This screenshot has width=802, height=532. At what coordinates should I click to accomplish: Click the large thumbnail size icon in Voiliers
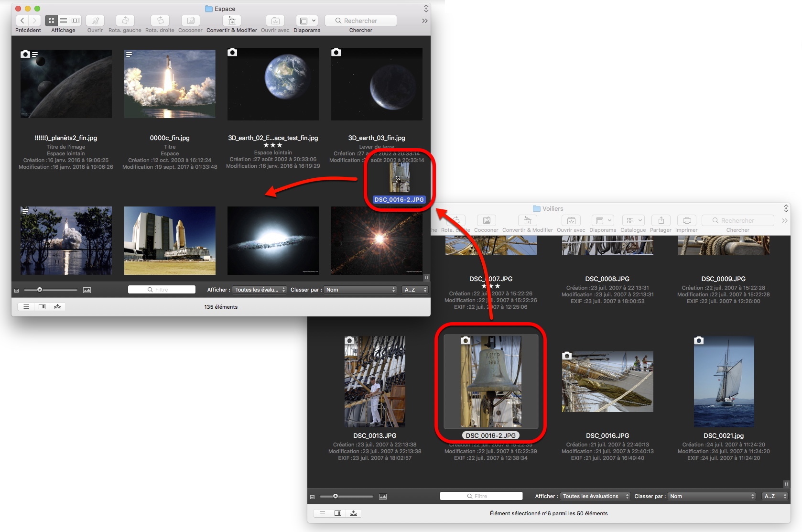(x=383, y=497)
